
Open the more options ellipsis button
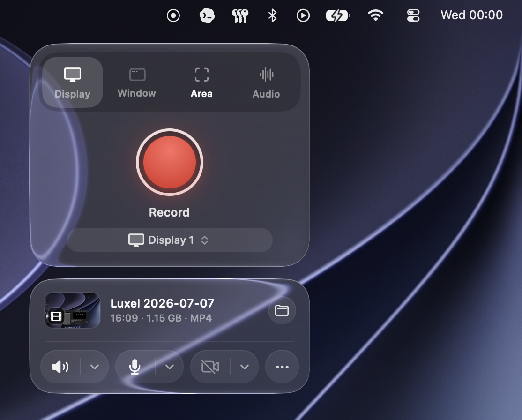(x=282, y=367)
